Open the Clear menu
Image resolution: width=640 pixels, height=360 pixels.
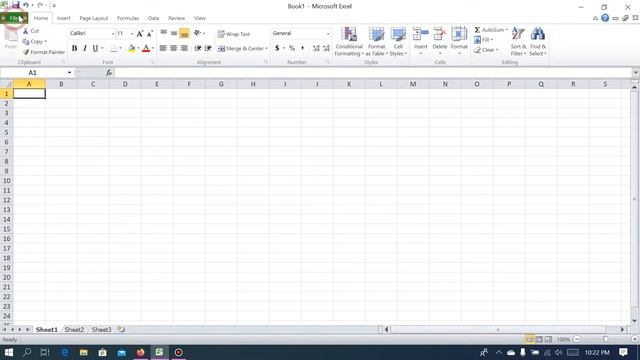tap(486, 50)
